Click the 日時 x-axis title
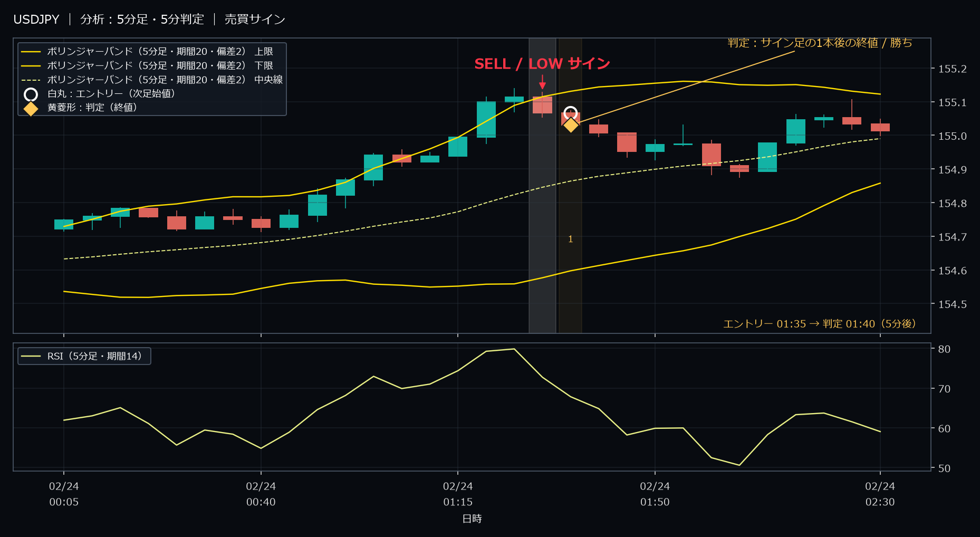This screenshot has width=980, height=537. (x=472, y=519)
